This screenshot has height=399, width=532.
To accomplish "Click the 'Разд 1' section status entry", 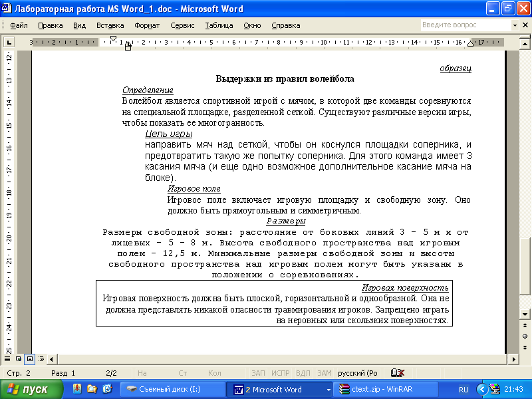I will coord(63,373).
